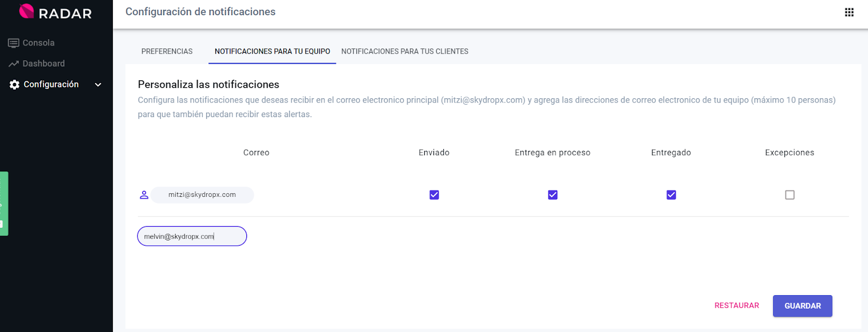
Task: Click the Consola monitor icon in sidebar
Action: [14, 43]
